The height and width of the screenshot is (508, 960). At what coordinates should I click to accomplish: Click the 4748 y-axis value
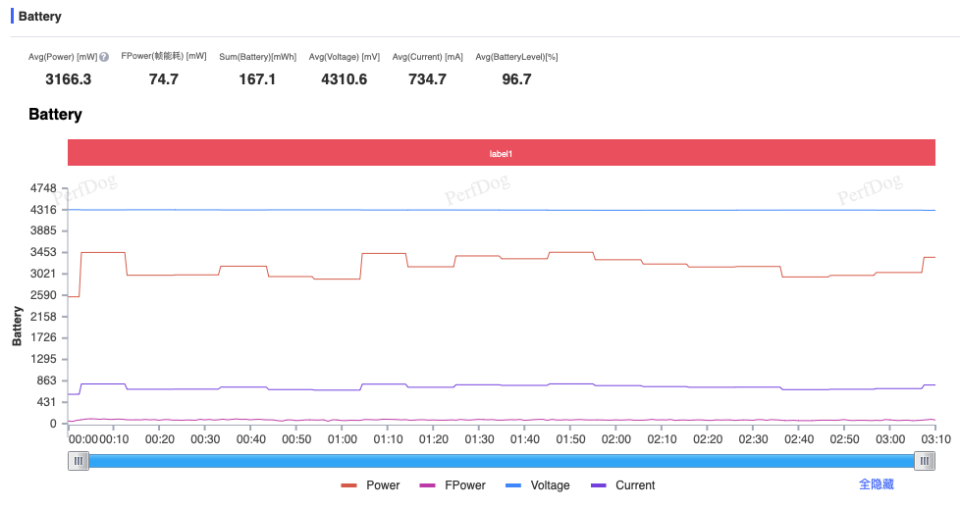tap(43, 188)
